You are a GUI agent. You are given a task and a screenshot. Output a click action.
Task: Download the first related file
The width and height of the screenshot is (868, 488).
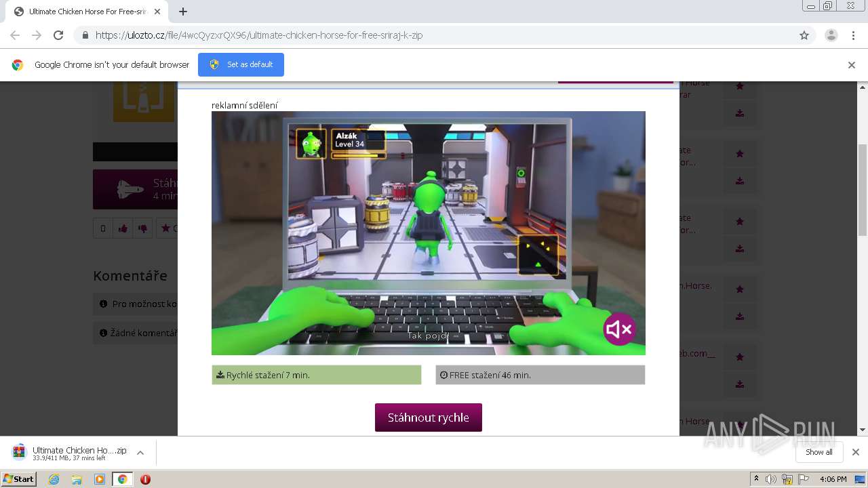click(739, 113)
